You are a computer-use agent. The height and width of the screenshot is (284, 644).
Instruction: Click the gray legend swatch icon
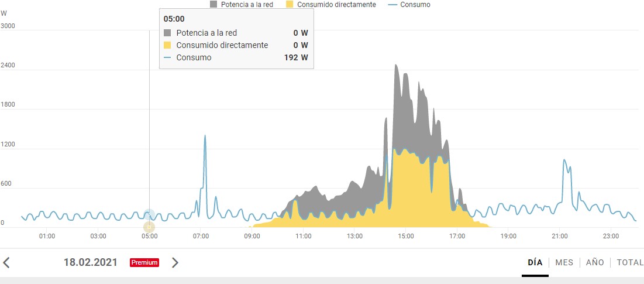coord(213,5)
